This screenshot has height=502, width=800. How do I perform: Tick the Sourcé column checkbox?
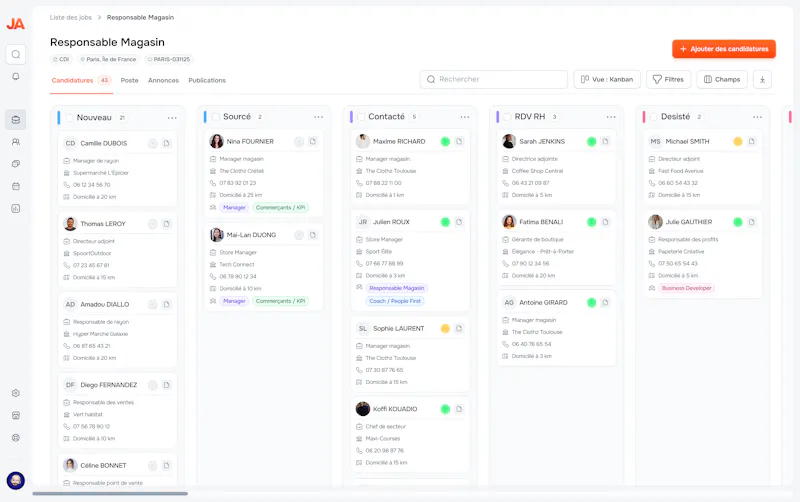tap(216, 117)
